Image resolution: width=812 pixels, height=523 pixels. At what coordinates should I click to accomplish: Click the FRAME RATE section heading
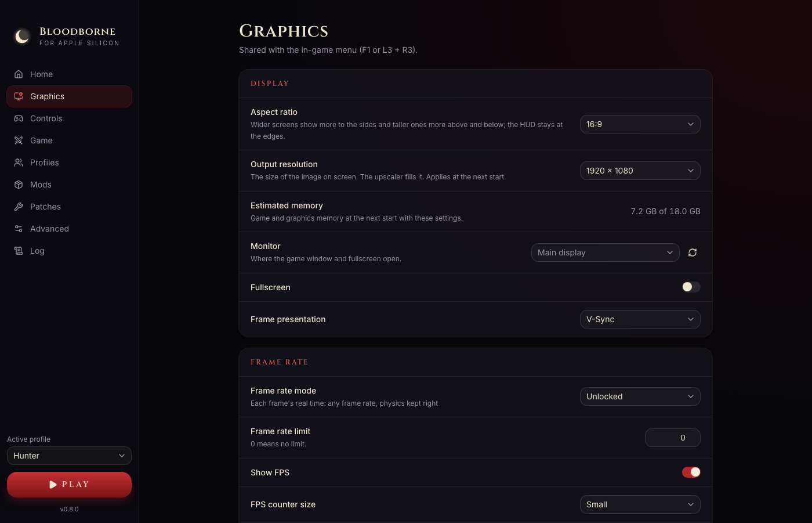[280, 362]
